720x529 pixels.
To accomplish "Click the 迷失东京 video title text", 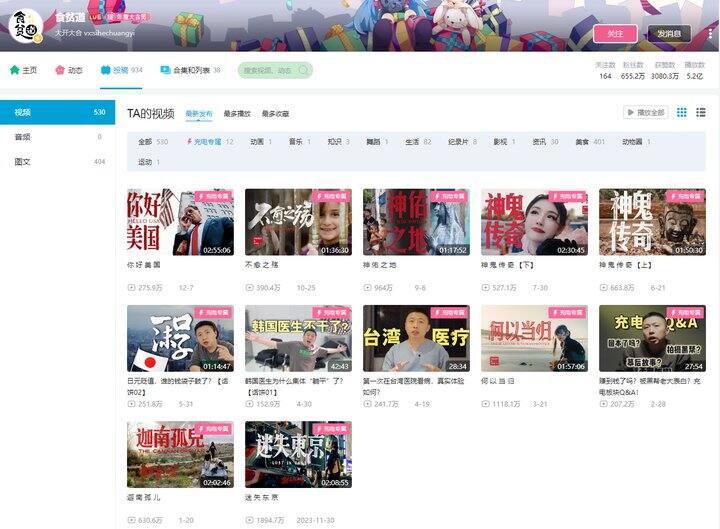I will 262,497.
